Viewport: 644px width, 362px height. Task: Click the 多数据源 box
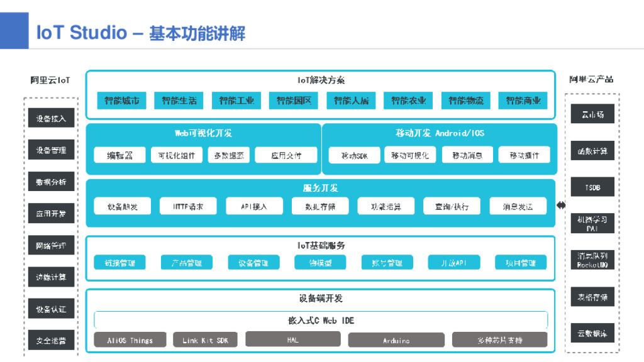pyautogui.click(x=229, y=155)
